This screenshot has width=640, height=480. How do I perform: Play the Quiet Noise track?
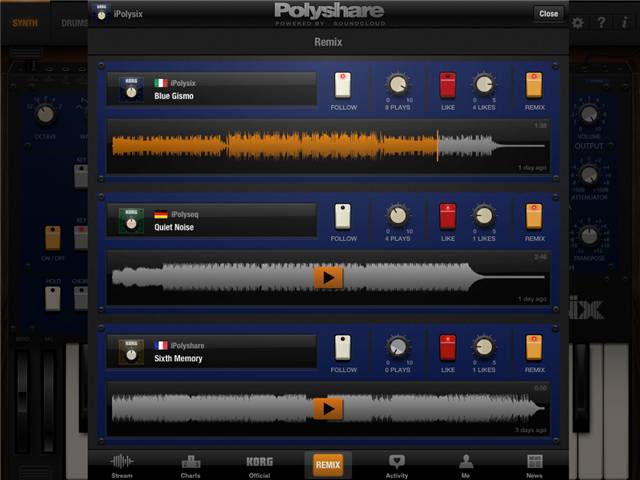click(x=328, y=278)
